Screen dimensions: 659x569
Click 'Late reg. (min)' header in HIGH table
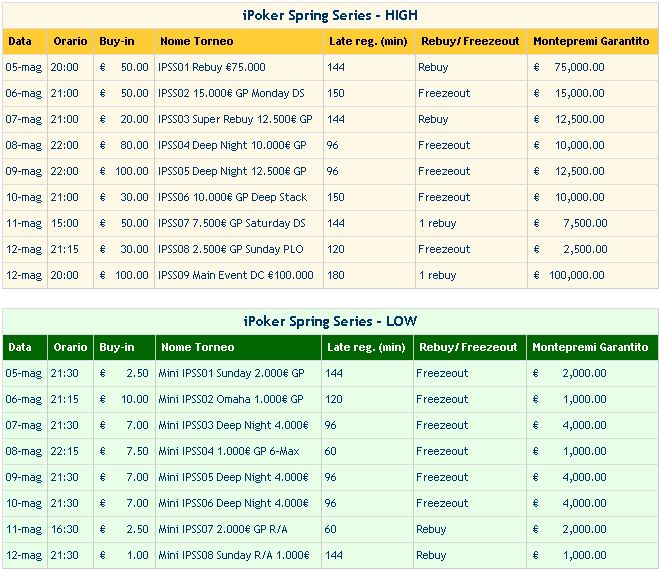[x=368, y=41]
